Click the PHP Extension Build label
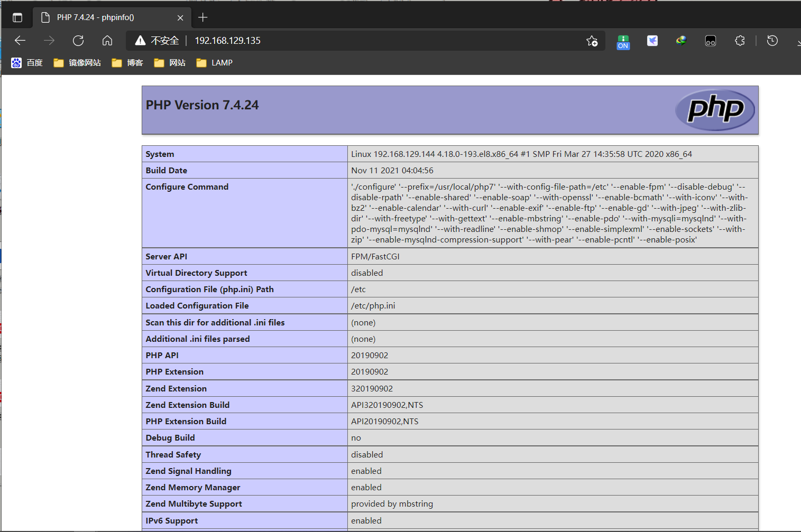This screenshot has width=801, height=532. coord(186,422)
